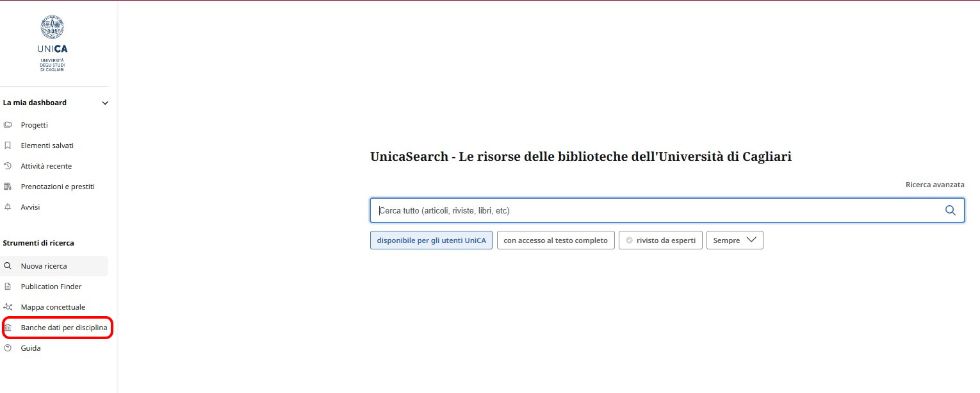The image size is (980, 393).
Task: Open Banche dati per disciplina
Action: tap(63, 328)
